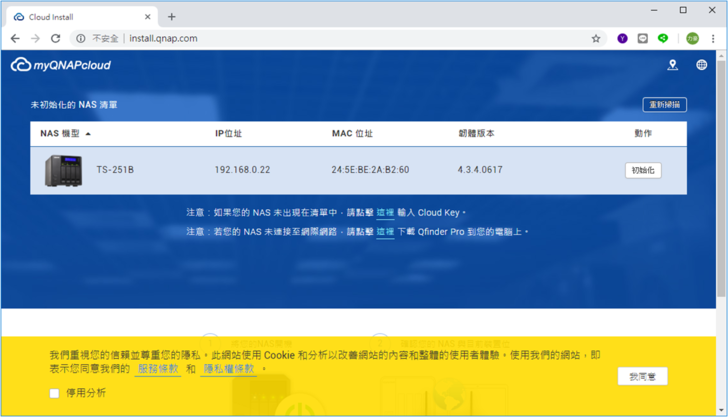Bookmark this page with the star icon

596,39
